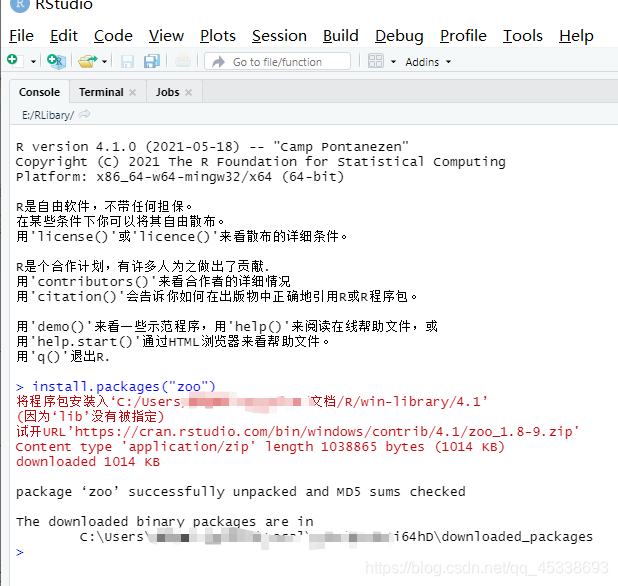
Task: Switch to the Jobs tab
Action: 168,92
